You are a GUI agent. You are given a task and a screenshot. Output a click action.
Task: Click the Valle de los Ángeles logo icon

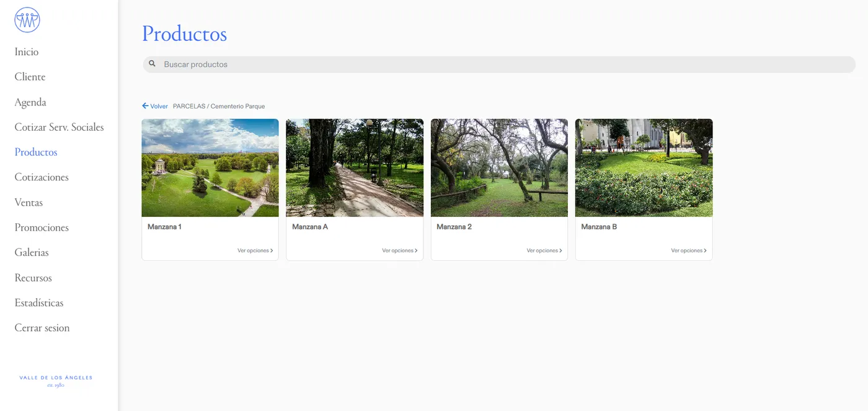click(27, 20)
